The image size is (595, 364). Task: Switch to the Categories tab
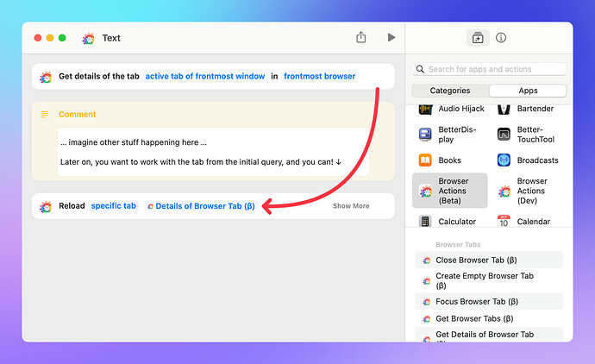coord(450,91)
